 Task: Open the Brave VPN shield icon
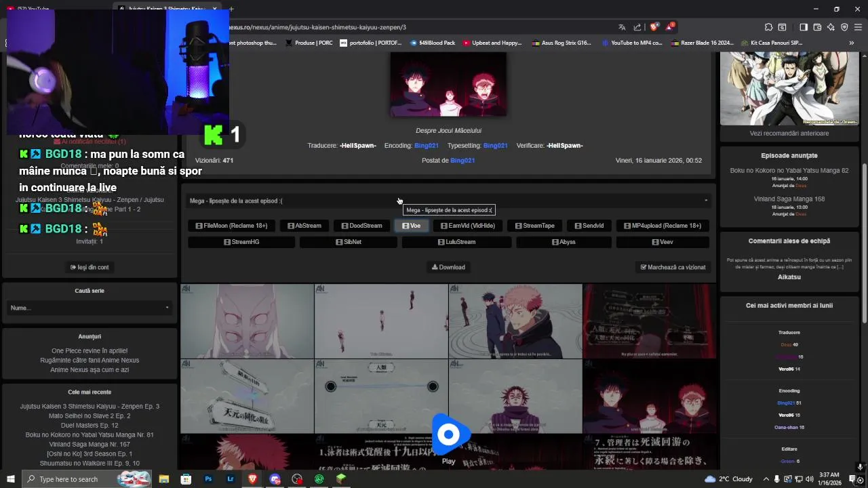(x=844, y=27)
